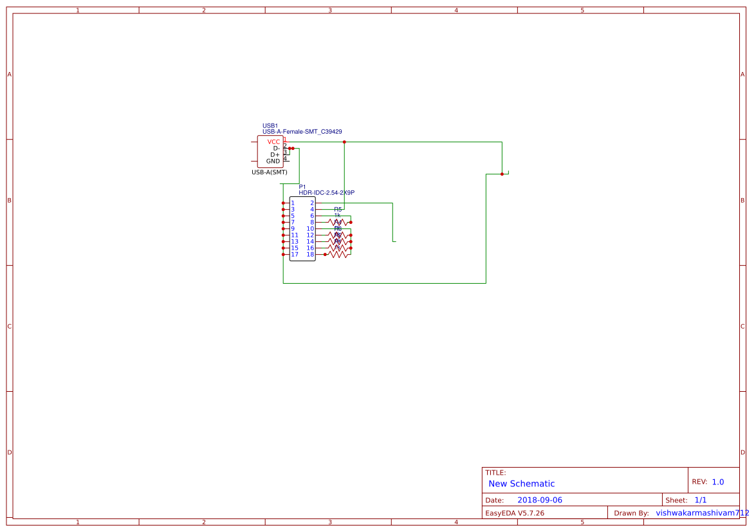756x532 pixels.
Task: Select pin 5 of header P1
Action: point(293,216)
